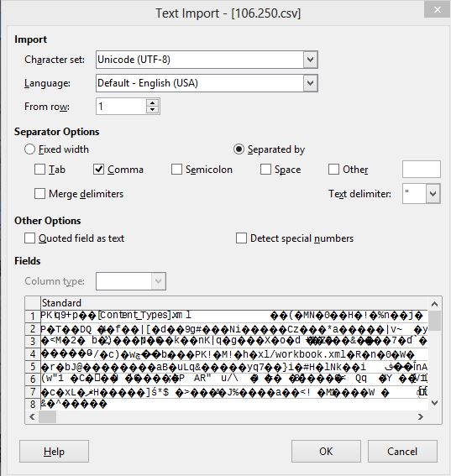Enable the Tab separator checkbox
The height and width of the screenshot is (476, 451).
[39, 170]
